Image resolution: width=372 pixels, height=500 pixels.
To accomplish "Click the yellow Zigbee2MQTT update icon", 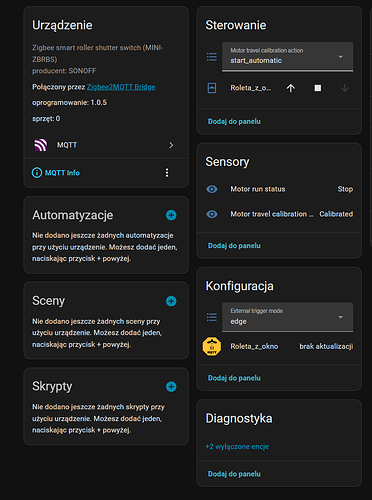I will 212,346.
